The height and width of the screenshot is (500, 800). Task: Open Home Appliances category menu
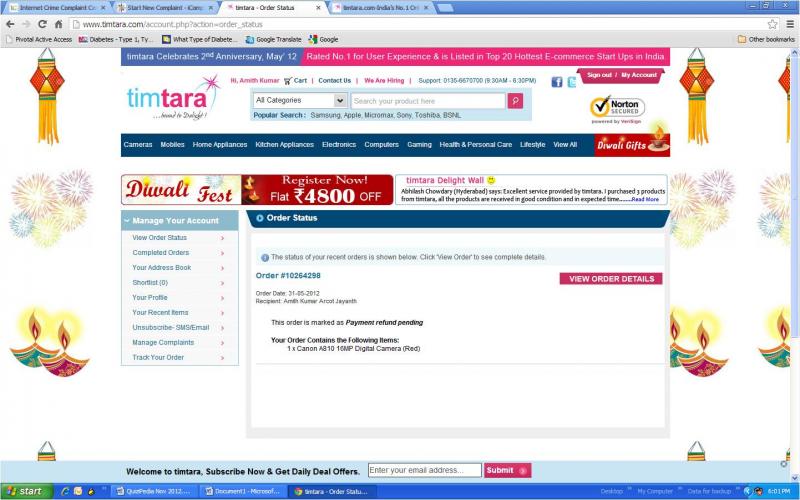click(x=220, y=145)
